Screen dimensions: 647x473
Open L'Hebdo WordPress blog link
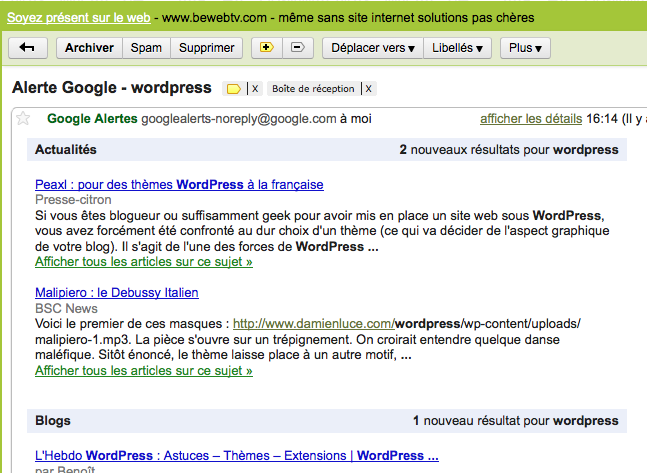(237, 455)
